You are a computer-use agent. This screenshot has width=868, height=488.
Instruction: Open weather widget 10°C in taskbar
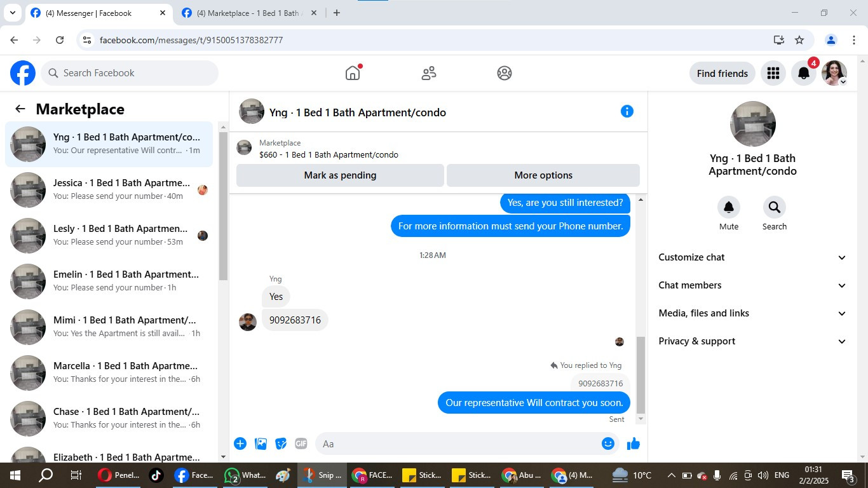click(632, 475)
